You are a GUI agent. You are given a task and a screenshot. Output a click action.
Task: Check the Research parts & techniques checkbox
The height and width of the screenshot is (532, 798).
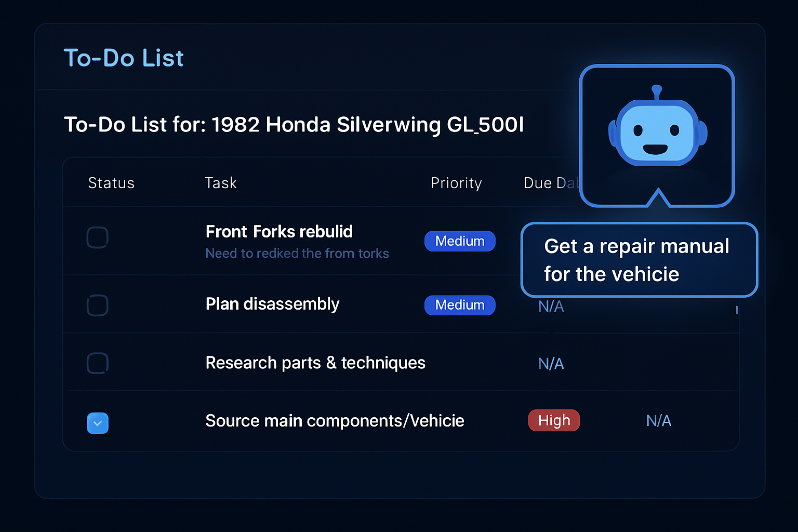point(98,363)
